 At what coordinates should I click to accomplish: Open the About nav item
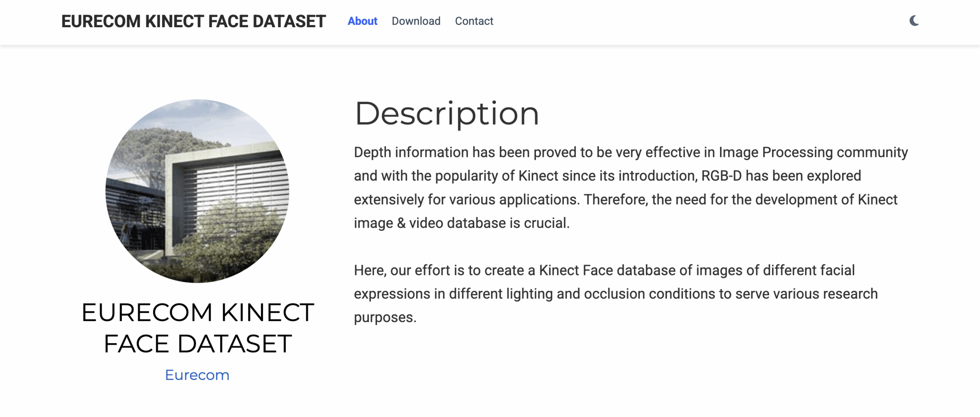(x=362, y=21)
